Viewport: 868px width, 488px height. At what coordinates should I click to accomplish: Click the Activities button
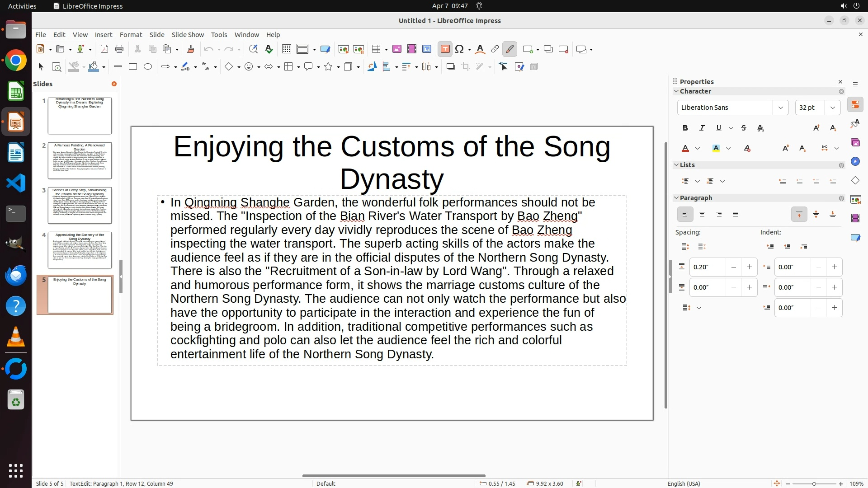pyautogui.click(x=22, y=6)
